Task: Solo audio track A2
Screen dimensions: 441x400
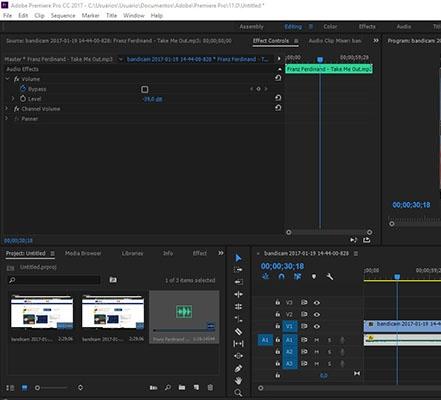Action: pyautogui.click(x=329, y=352)
